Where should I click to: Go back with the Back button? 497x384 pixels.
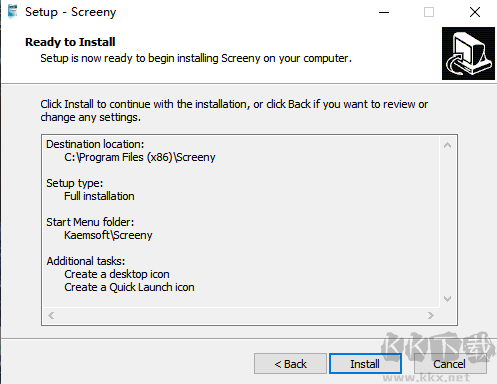coord(290,364)
